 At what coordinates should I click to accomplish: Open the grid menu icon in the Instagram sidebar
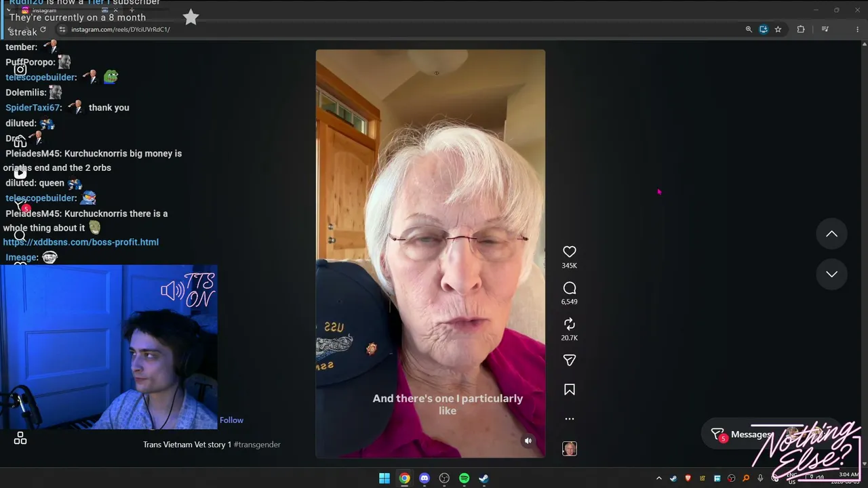pyautogui.click(x=20, y=439)
